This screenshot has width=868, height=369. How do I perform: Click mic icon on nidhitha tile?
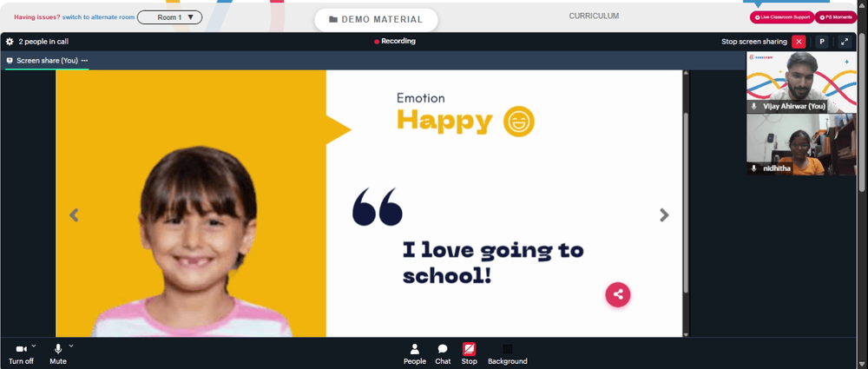click(753, 168)
